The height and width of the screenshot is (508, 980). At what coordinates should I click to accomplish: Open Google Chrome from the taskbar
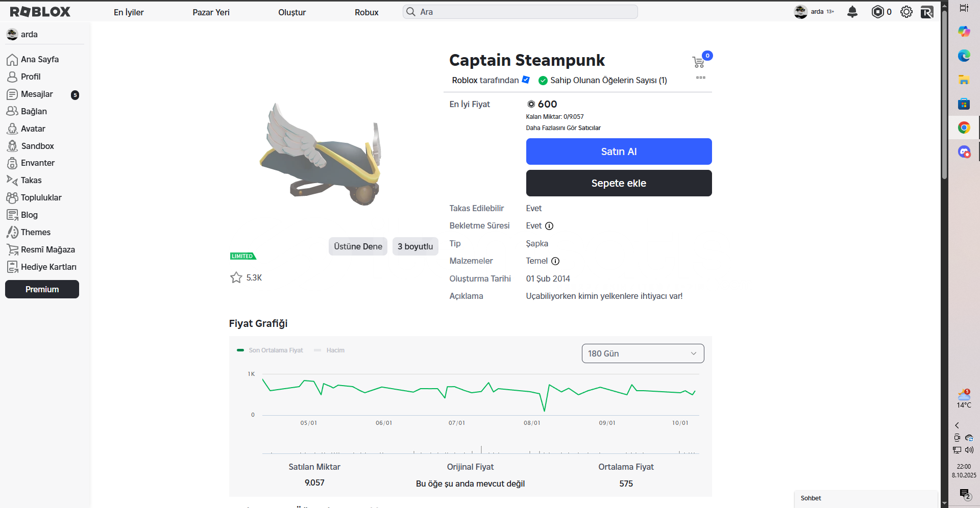964,128
